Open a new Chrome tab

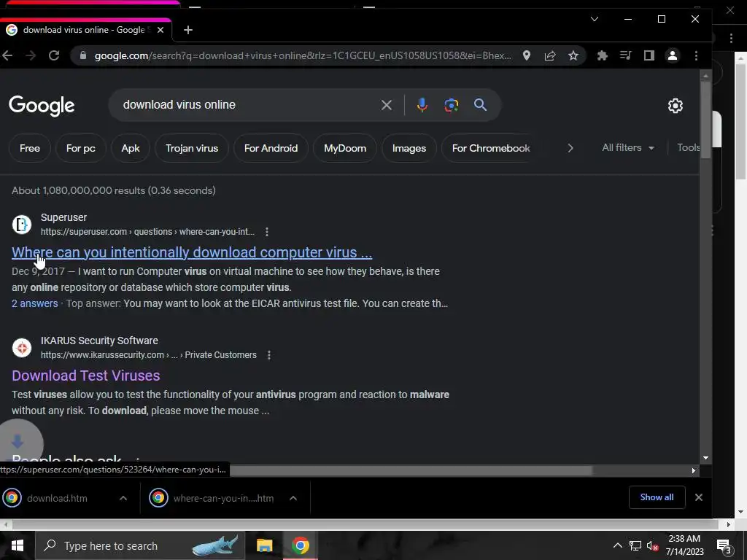[x=188, y=30]
